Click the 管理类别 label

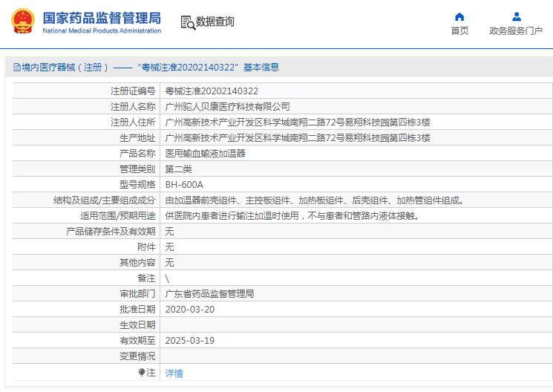[137, 169]
